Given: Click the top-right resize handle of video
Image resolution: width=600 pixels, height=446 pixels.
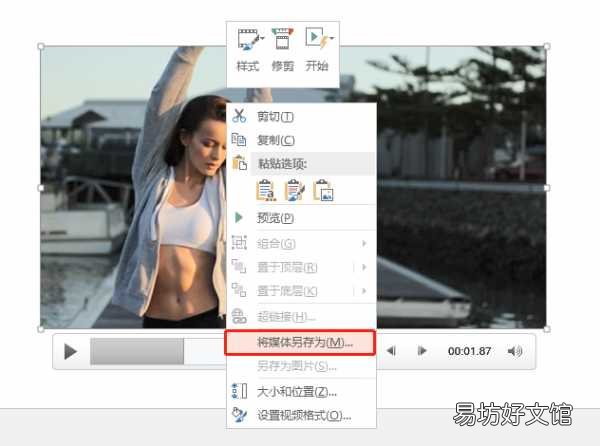Looking at the screenshot, I should click(547, 46).
